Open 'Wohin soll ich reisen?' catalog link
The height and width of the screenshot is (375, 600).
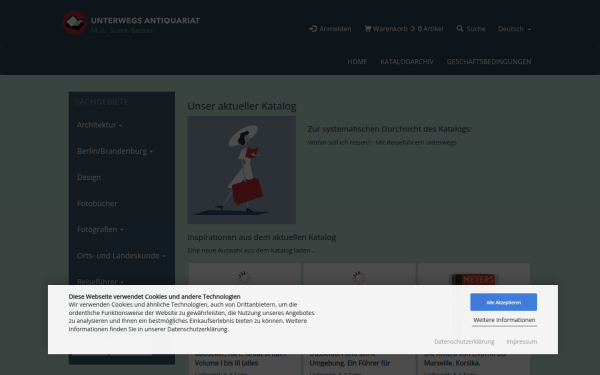pyautogui.click(x=382, y=142)
